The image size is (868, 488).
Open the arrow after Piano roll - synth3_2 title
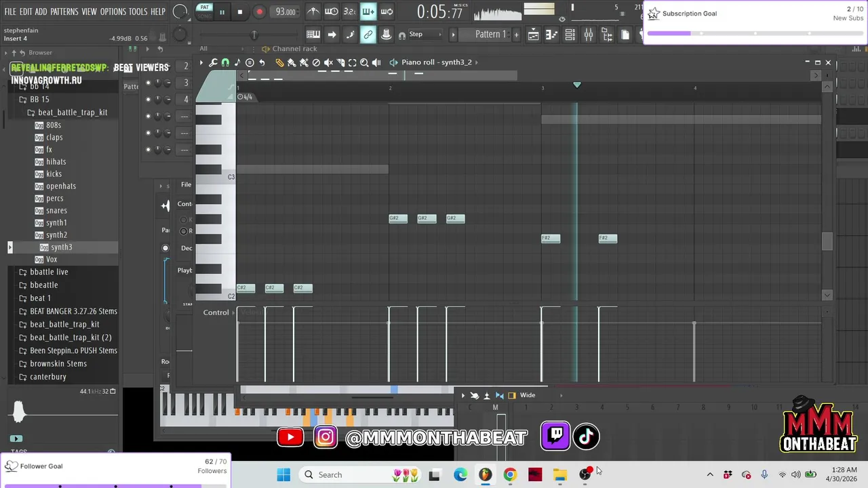click(477, 62)
